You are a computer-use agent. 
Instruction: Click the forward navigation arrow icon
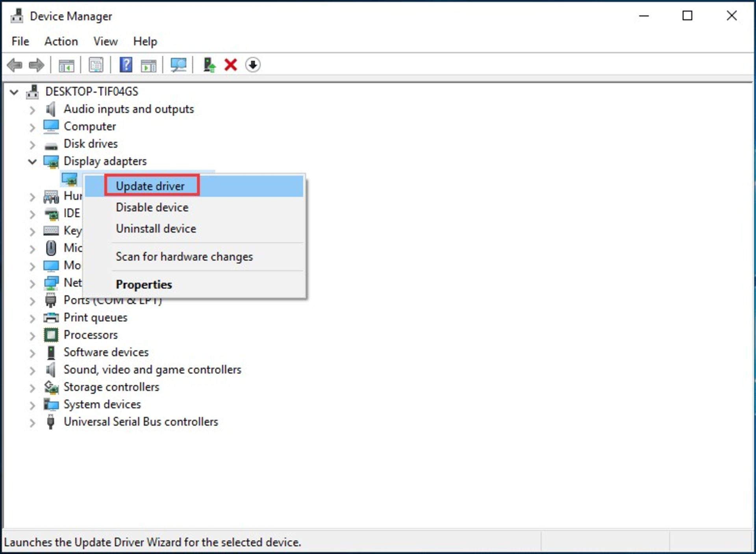click(x=36, y=65)
